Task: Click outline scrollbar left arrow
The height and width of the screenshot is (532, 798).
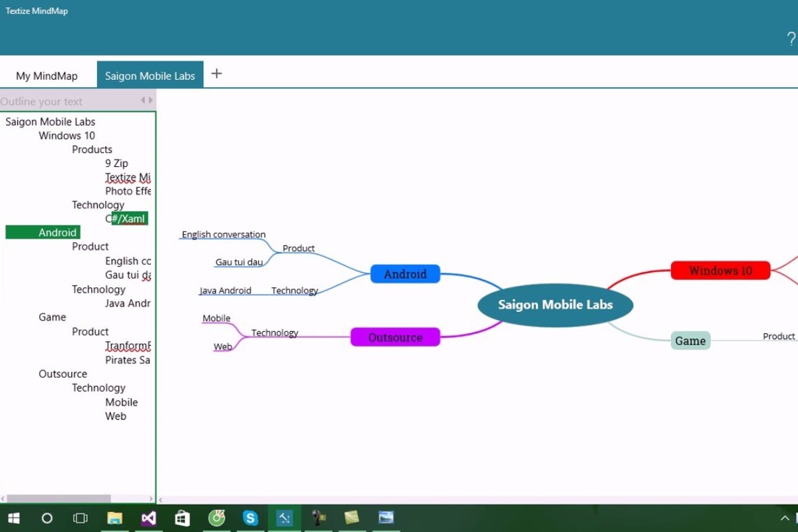Action: click(3, 499)
